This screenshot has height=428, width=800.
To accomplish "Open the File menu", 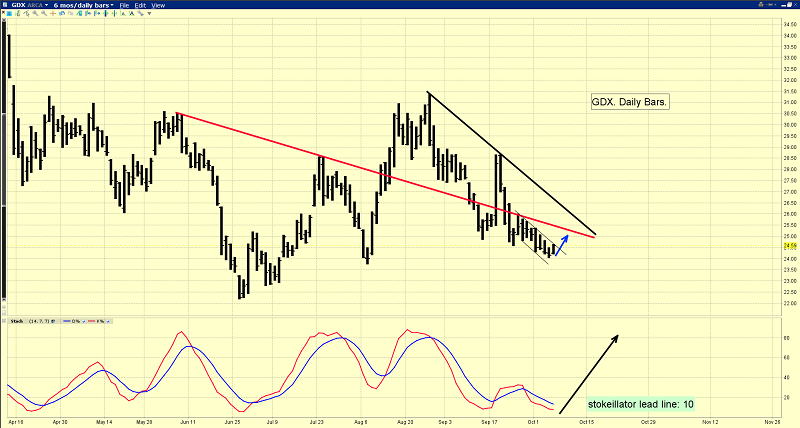I will 123,5.
